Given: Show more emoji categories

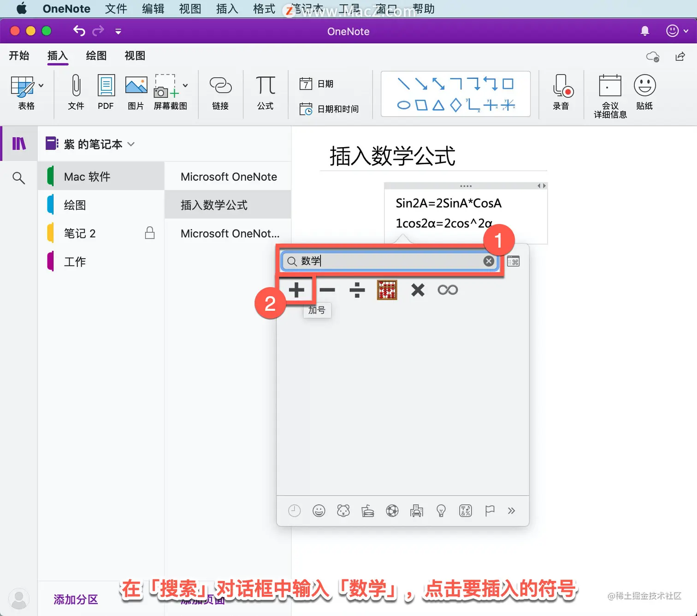Looking at the screenshot, I should tap(511, 510).
